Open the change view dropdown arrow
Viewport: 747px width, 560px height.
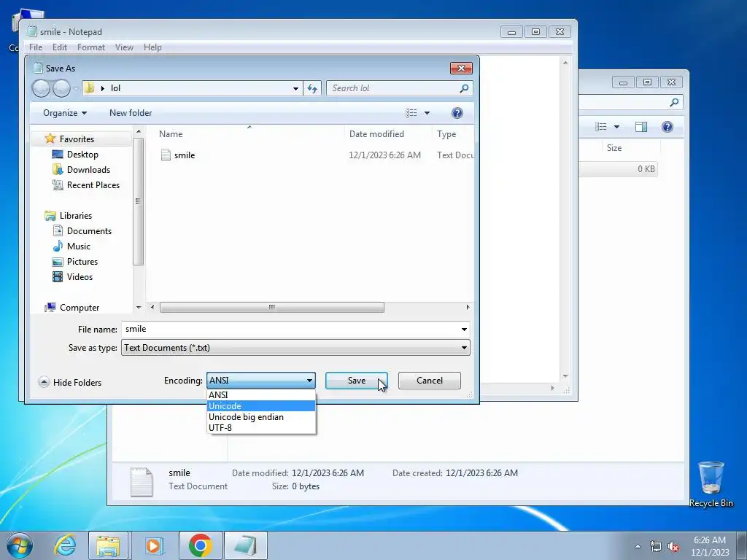point(427,113)
